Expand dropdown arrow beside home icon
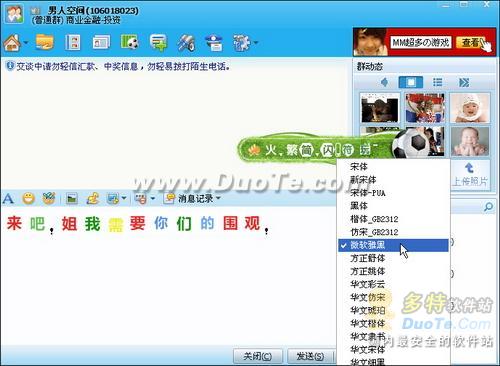500x366 pixels. 26,43
